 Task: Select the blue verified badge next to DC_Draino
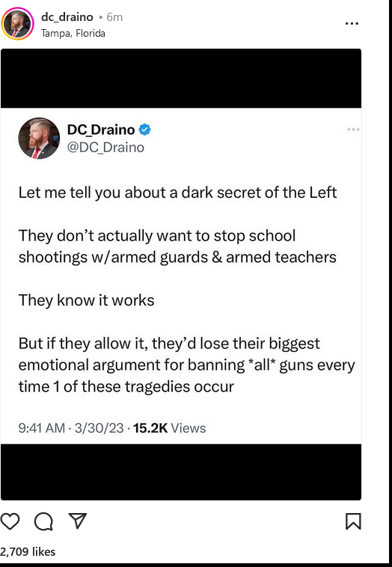(x=145, y=130)
